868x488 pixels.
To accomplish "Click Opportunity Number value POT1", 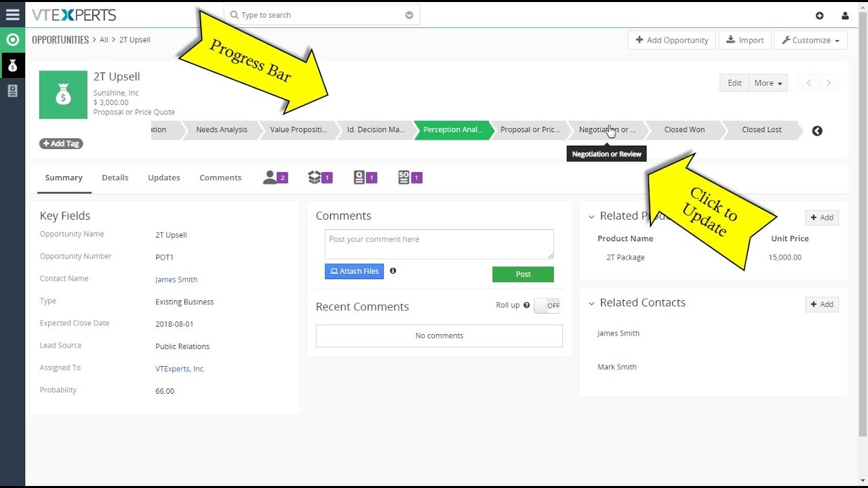I will tap(165, 258).
